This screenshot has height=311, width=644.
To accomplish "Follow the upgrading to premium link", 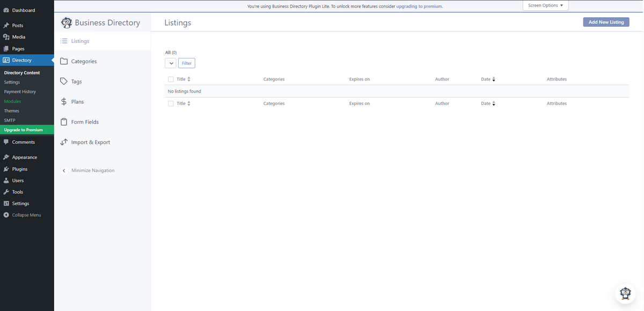I will coord(419,6).
